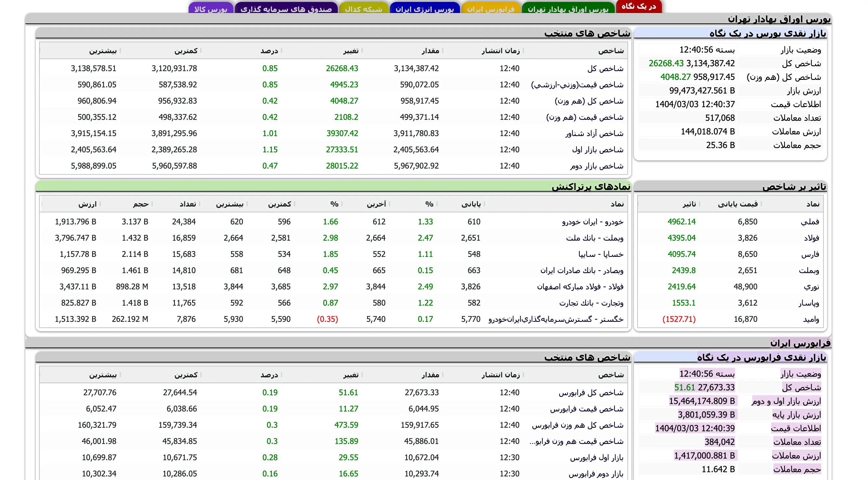Image resolution: width=868 pixels, height=480 pixels.
Task: Click trade value '144,018.074 B'
Action: (x=708, y=131)
